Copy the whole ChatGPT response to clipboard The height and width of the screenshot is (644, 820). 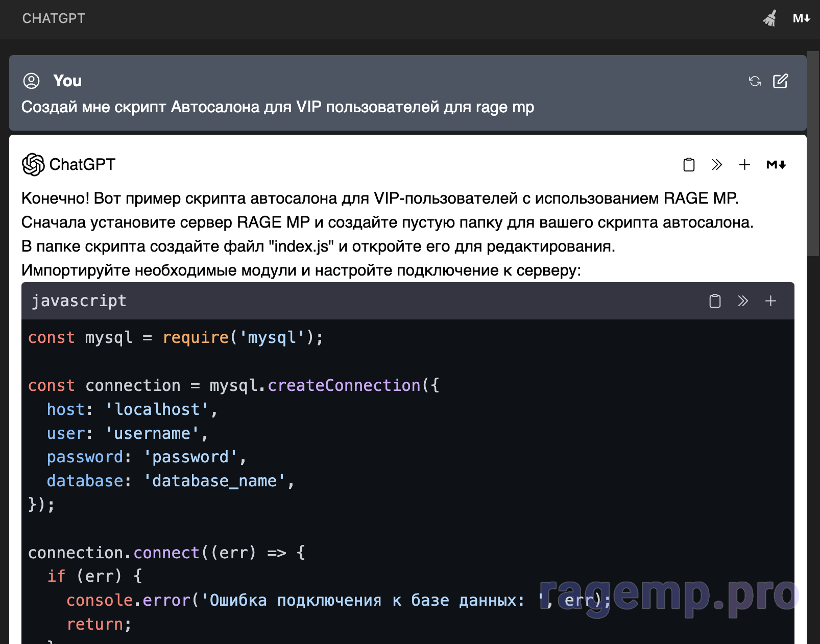coord(689,164)
